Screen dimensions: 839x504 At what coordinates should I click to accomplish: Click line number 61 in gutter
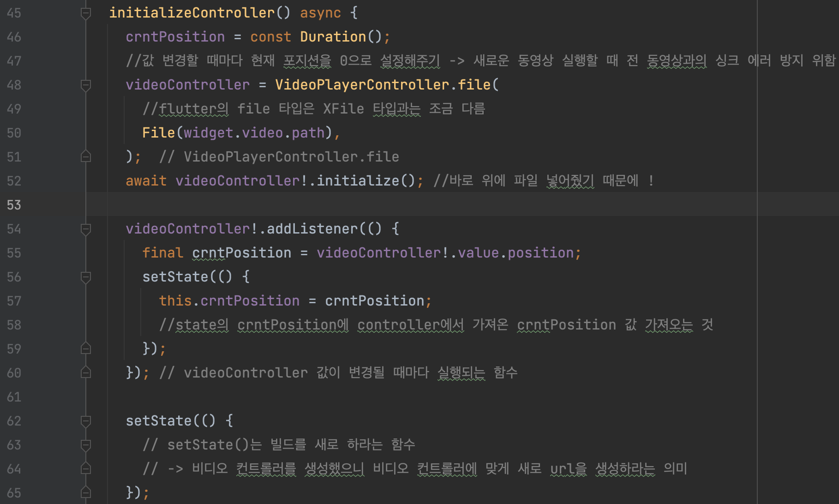point(14,397)
